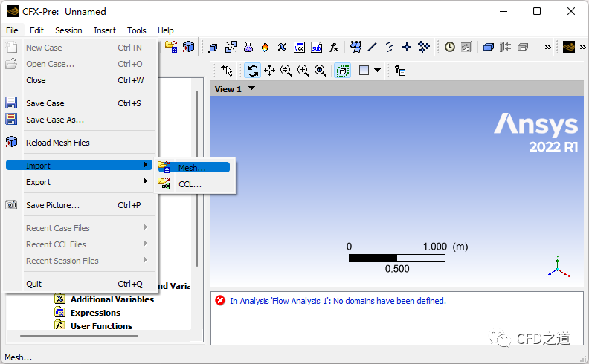Choose Save Picture... menu entry
Viewport: 589px width, 364px height.
pos(80,205)
